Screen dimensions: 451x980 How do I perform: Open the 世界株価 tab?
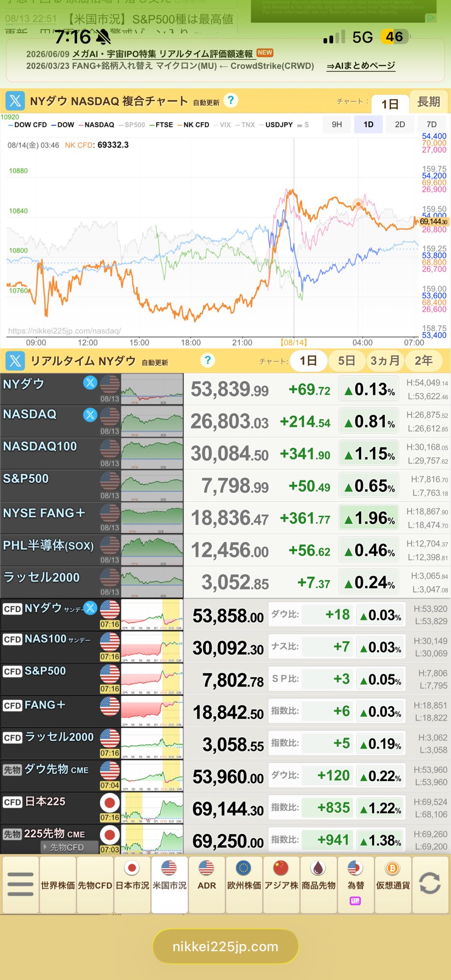57,884
